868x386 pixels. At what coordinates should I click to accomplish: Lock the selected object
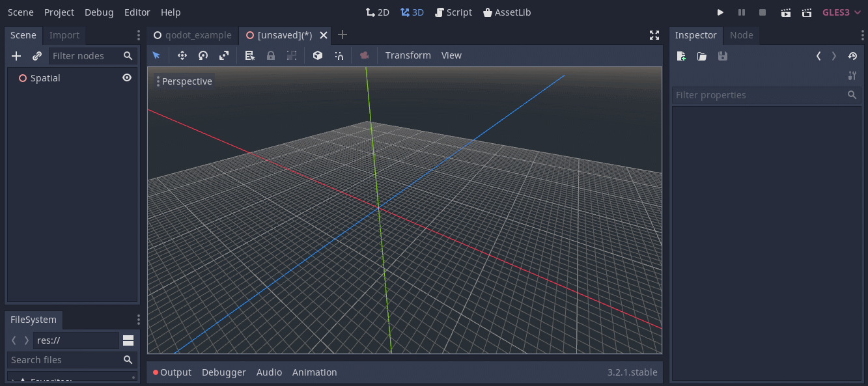[271, 55]
